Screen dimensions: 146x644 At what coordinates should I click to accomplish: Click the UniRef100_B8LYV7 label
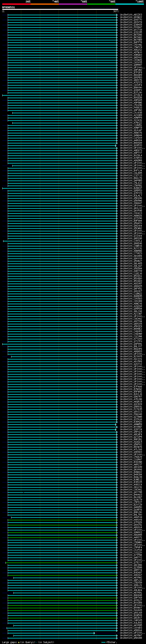tap(131, 347)
